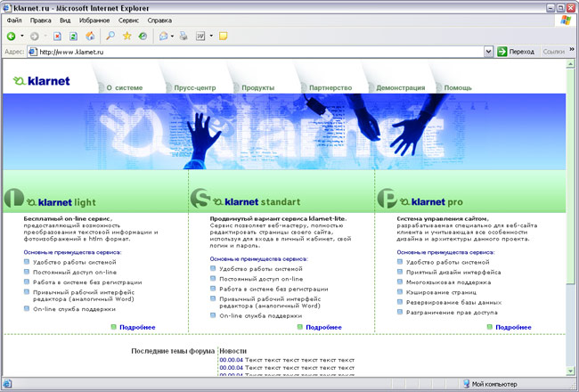Screen dimensions: 579x392
Task: Click the Print toolbar icon
Action: point(183,37)
